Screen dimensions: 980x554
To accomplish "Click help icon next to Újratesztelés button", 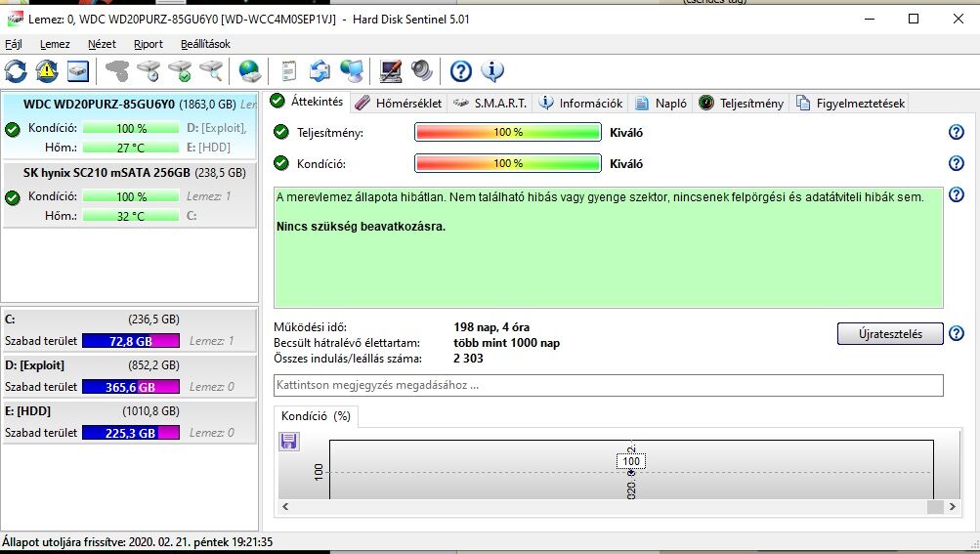I will tap(957, 333).
